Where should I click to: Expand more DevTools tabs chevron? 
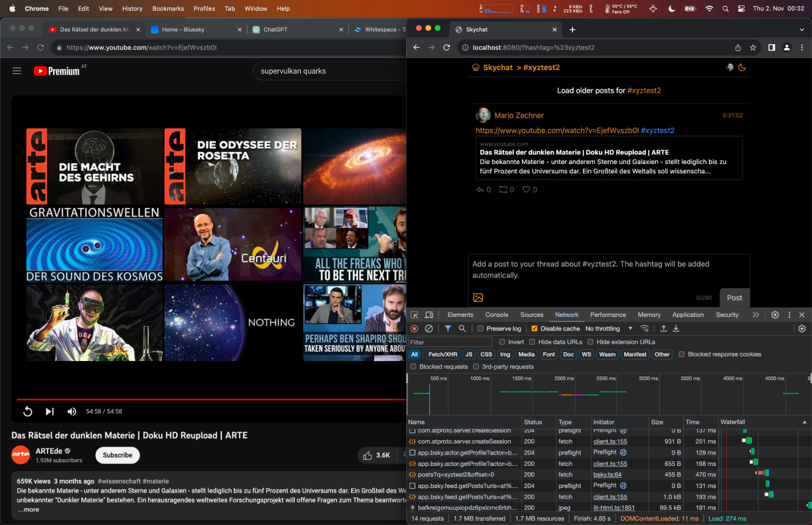pyautogui.click(x=756, y=315)
